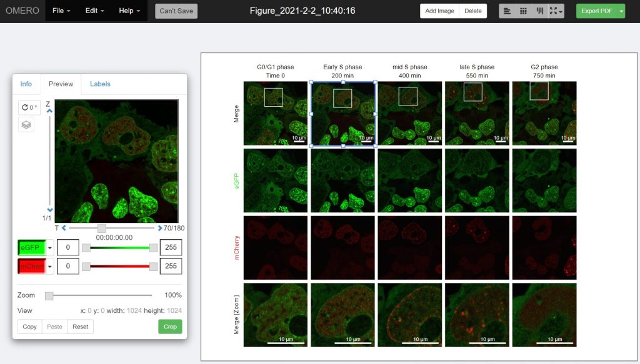Open the resize panels dropdown

tap(556, 11)
